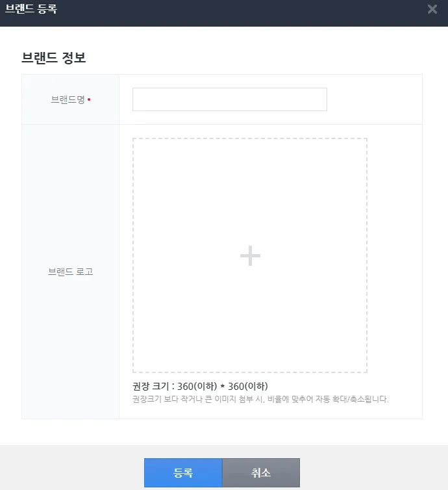Close the 브랜드 등록 dialog
The image size is (448, 490).
[432, 9]
